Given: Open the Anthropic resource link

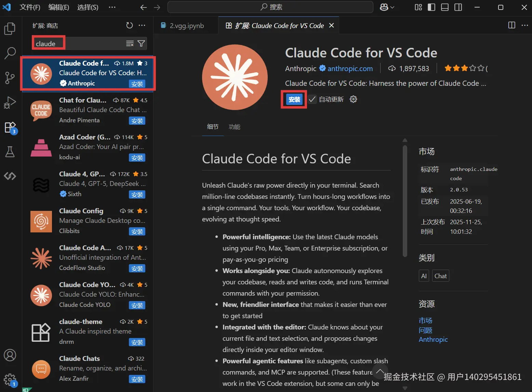Looking at the screenshot, I should click(x=433, y=339).
